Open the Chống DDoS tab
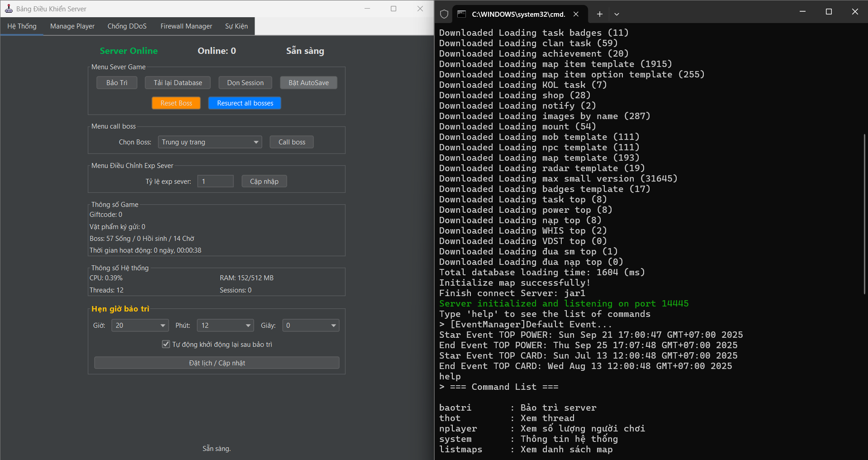Screen dimensions: 868x460 point(127,26)
